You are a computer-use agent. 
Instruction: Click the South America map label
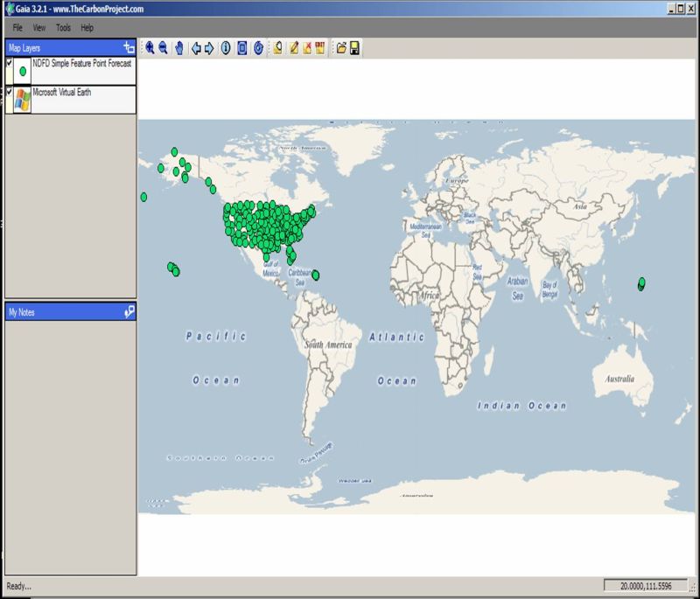(328, 345)
